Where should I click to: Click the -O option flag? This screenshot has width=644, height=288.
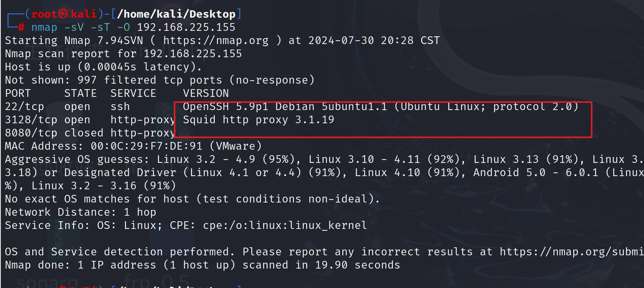coord(124,28)
